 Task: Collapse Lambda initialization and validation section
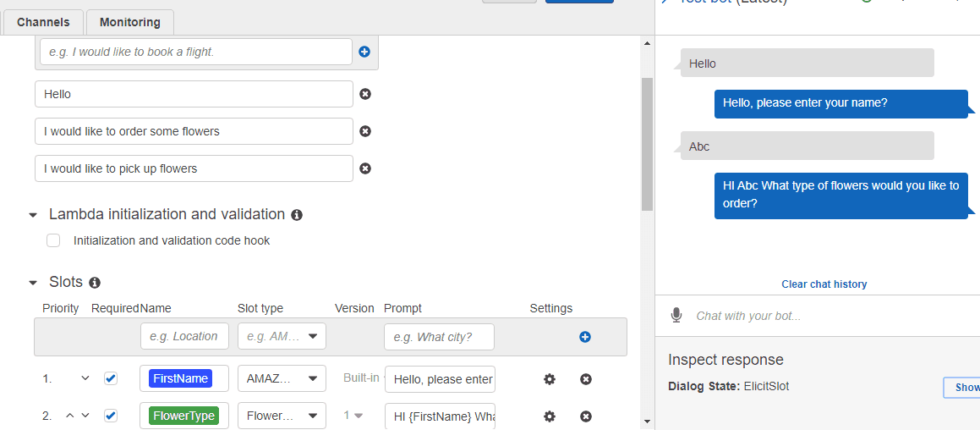pyautogui.click(x=33, y=215)
